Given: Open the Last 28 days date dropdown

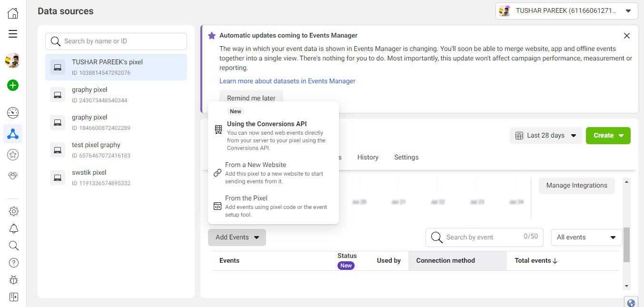Looking at the screenshot, I should tap(546, 136).
